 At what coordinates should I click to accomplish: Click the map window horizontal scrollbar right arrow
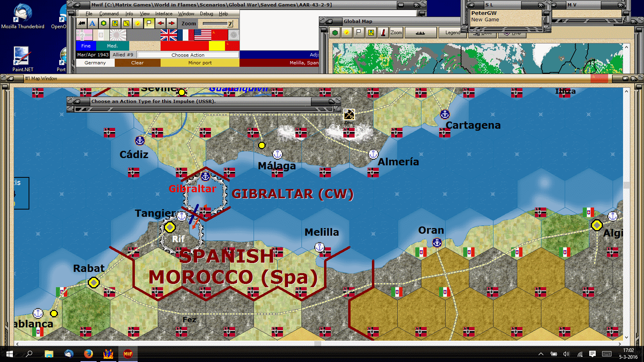coord(620,344)
